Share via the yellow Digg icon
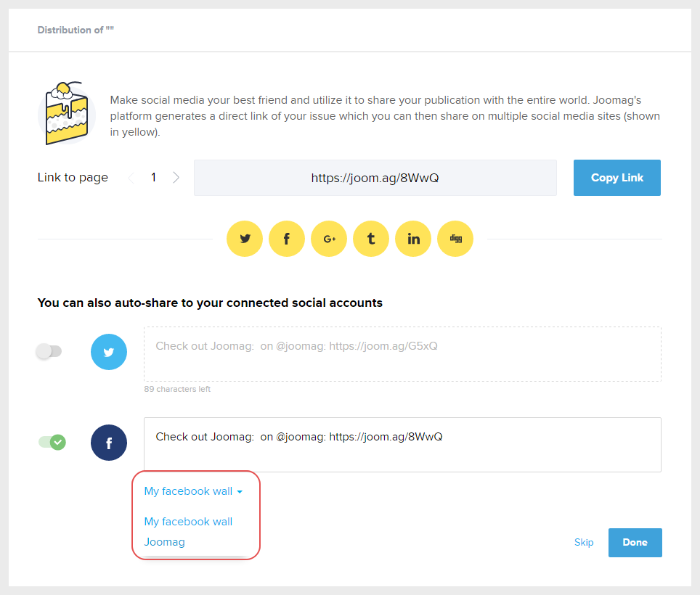700x595 pixels. pos(455,239)
